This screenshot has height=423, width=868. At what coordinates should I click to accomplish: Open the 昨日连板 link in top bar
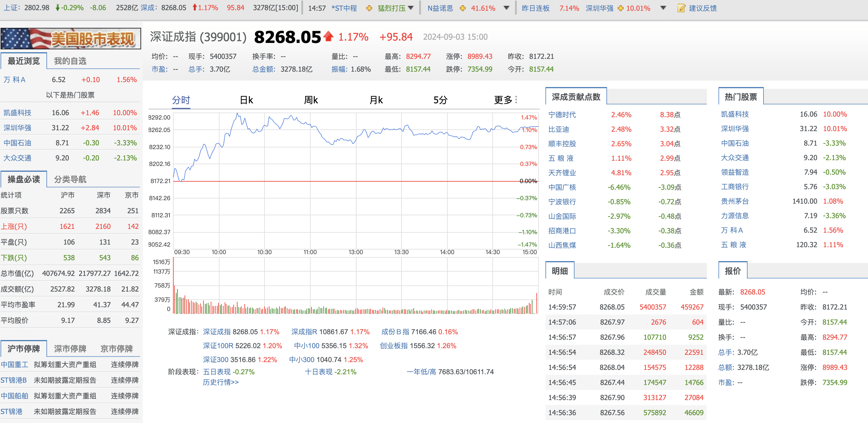pyautogui.click(x=535, y=8)
